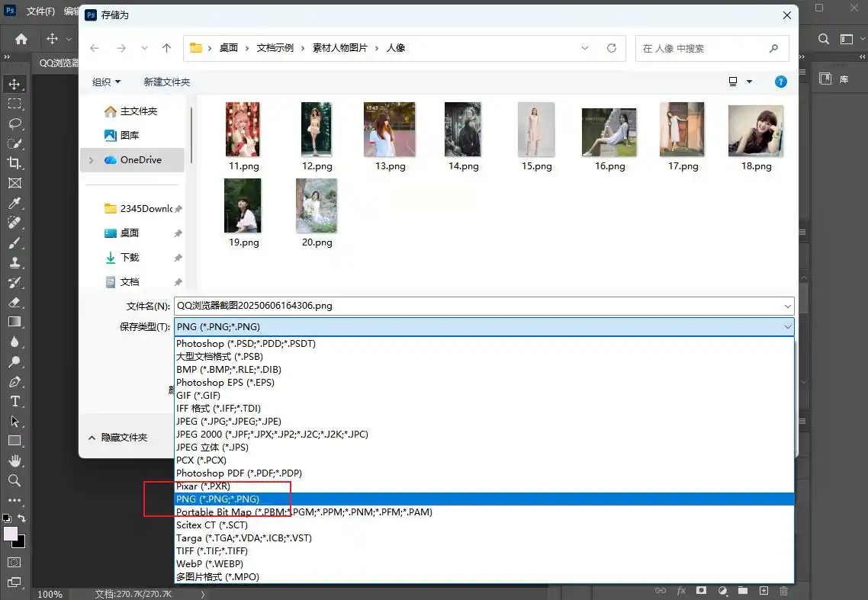Select the Pen tool
The height and width of the screenshot is (600, 868).
tap(15, 381)
